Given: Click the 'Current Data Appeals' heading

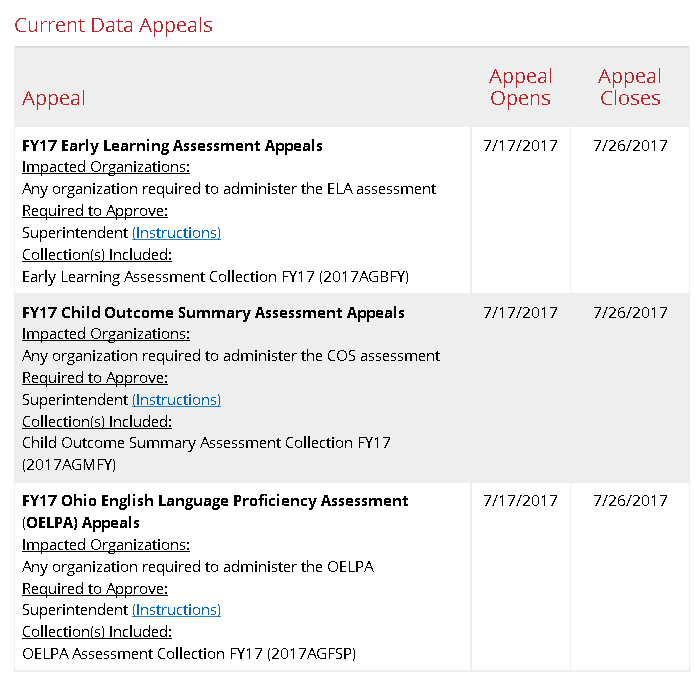Looking at the screenshot, I should click(113, 25).
